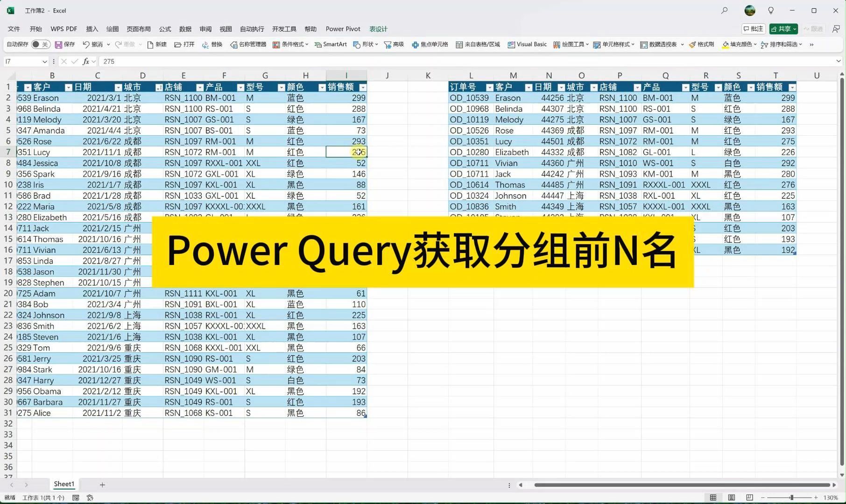Image resolution: width=846 pixels, height=504 pixels.
Task: Click the horizontal scrollbar thumb
Action: tap(682, 485)
